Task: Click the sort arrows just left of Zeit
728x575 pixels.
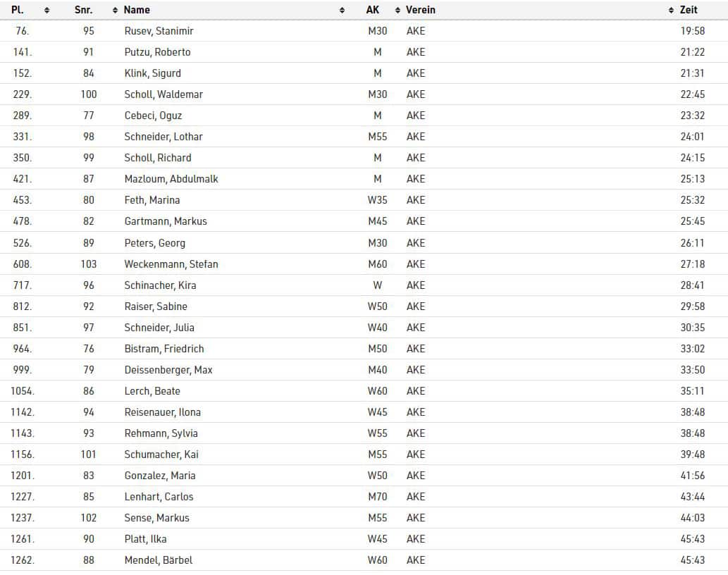Action: click(x=671, y=11)
